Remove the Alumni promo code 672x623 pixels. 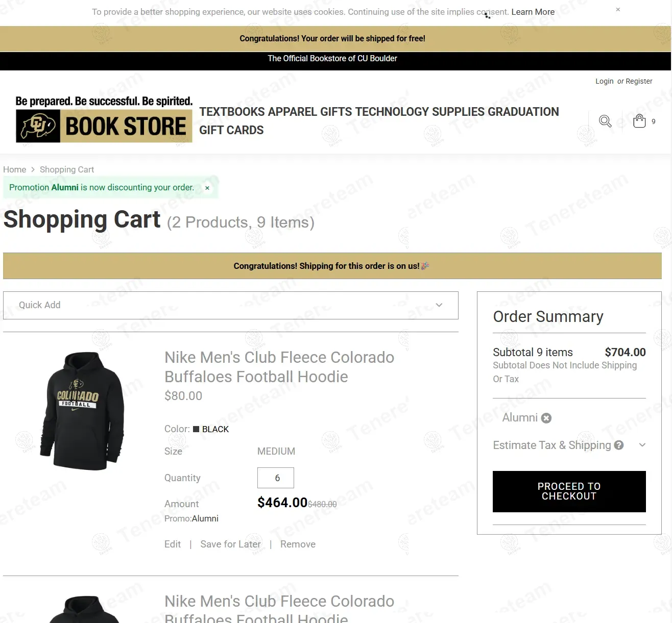click(546, 418)
